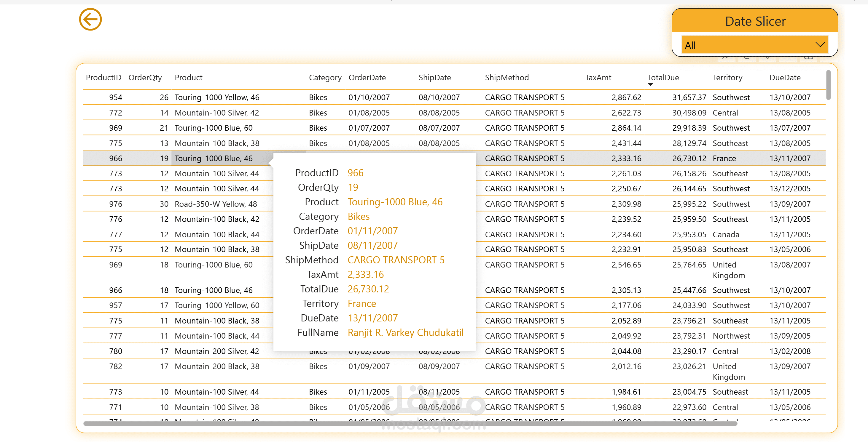Click the ShipMethod column header

click(x=507, y=78)
